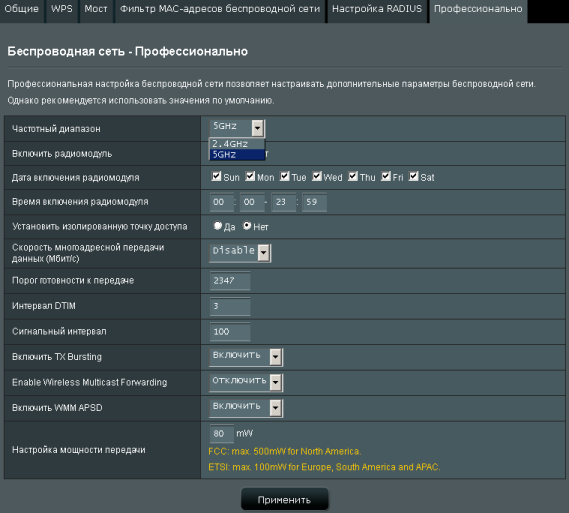This screenshot has width=569, height=513.
Task: Go to the Мост tab
Action: point(96,9)
